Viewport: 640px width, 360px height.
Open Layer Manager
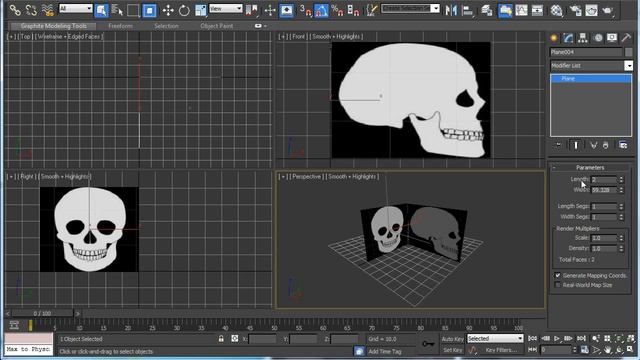pyautogui.click(x=487, y=10)
